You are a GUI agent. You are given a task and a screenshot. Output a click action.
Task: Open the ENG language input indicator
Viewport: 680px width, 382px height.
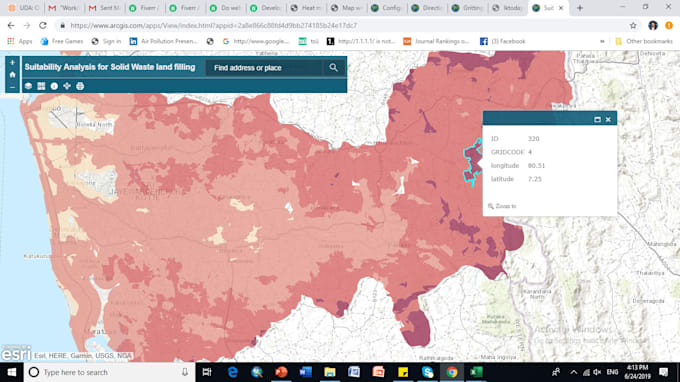612,372
